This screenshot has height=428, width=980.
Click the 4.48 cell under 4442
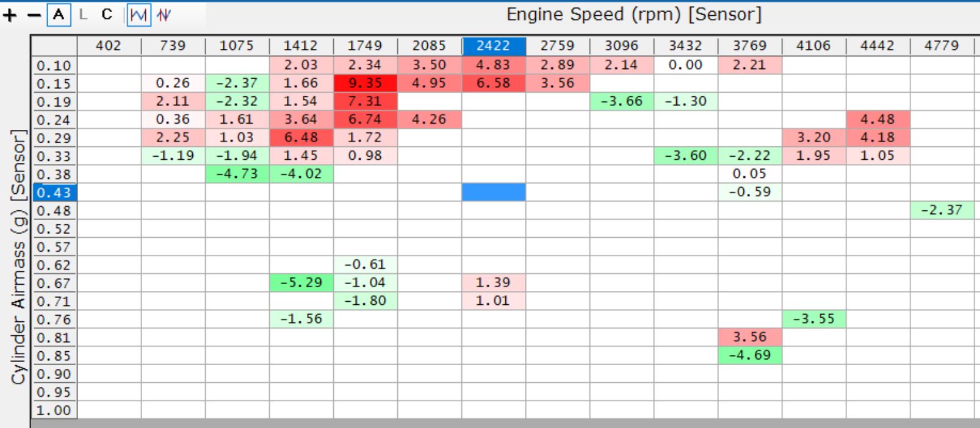[878, 119]
